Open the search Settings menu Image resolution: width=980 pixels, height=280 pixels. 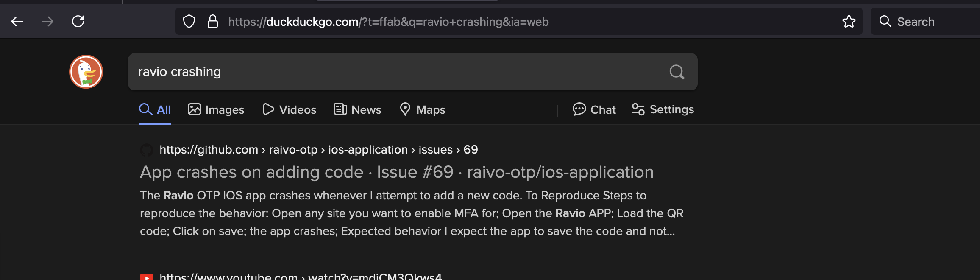(663, 110)
